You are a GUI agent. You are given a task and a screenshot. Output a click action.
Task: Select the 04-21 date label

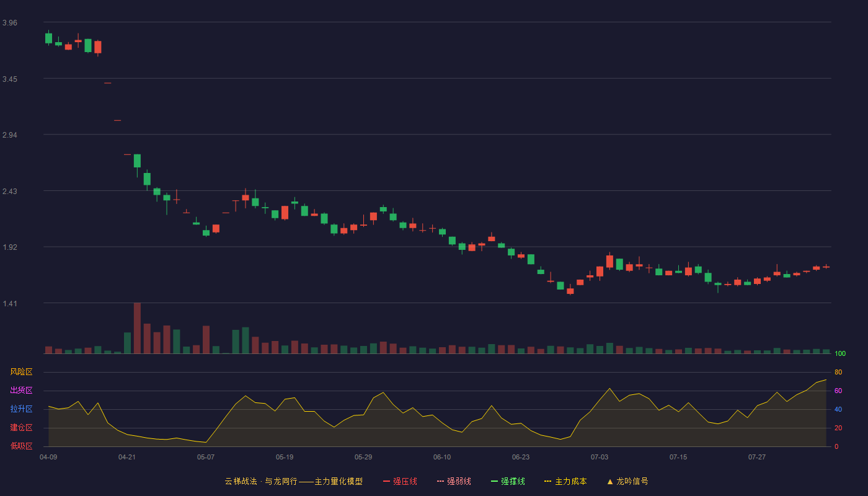127,457
